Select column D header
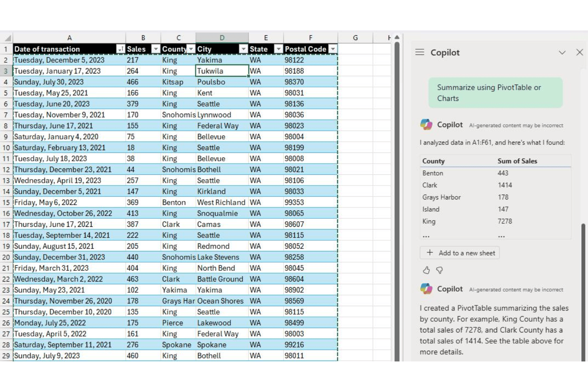This screenshot has height=392, width=588. tap(222, 38)
